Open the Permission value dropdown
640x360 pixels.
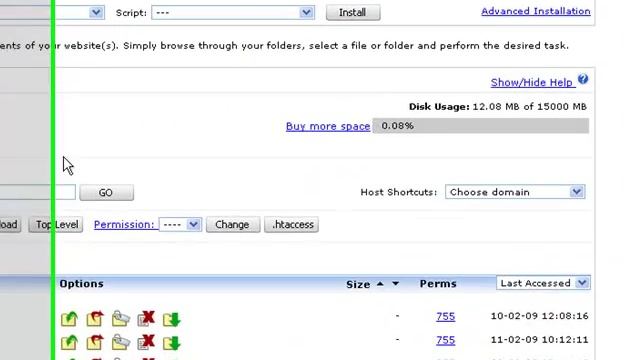coord(180,224)
